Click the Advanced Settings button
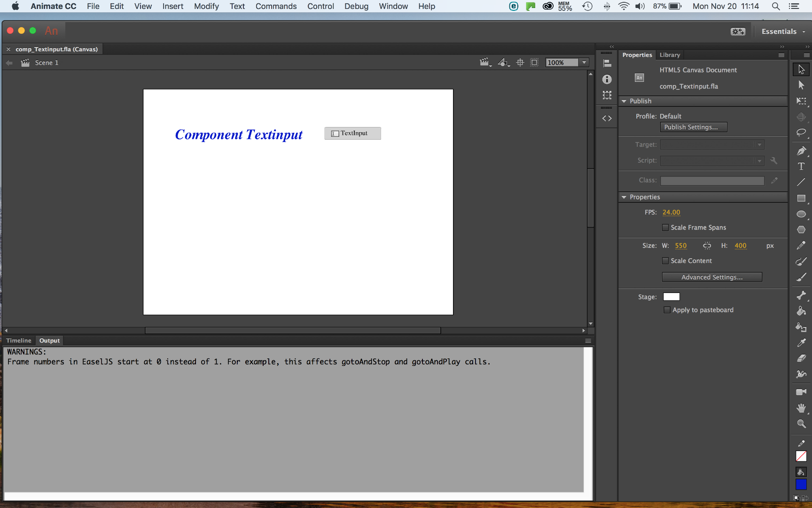The image size is (812, 508). (712, 277)
